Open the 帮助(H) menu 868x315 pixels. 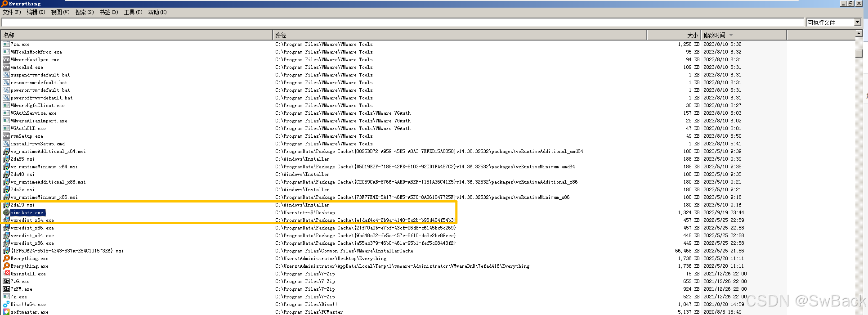click(157, 12)
